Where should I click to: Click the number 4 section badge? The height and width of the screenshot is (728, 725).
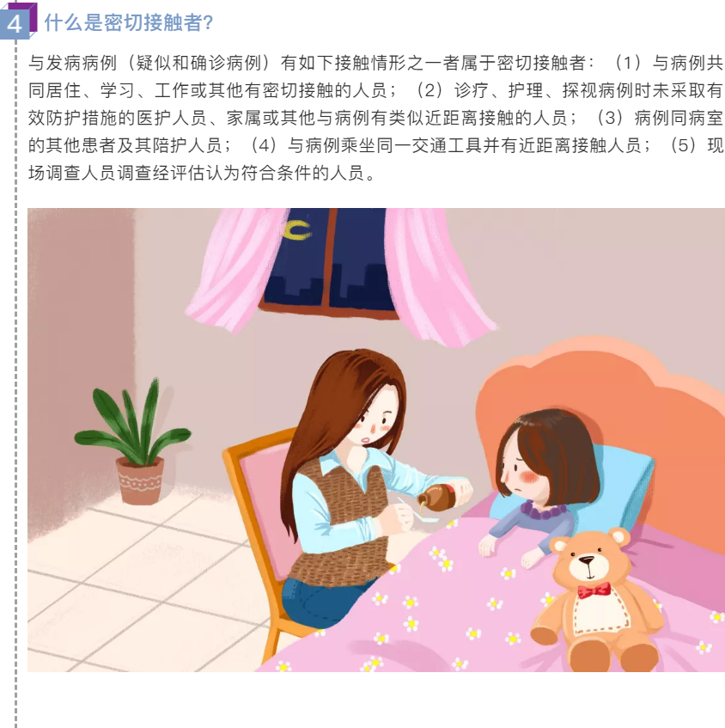(x=18, y=21)
